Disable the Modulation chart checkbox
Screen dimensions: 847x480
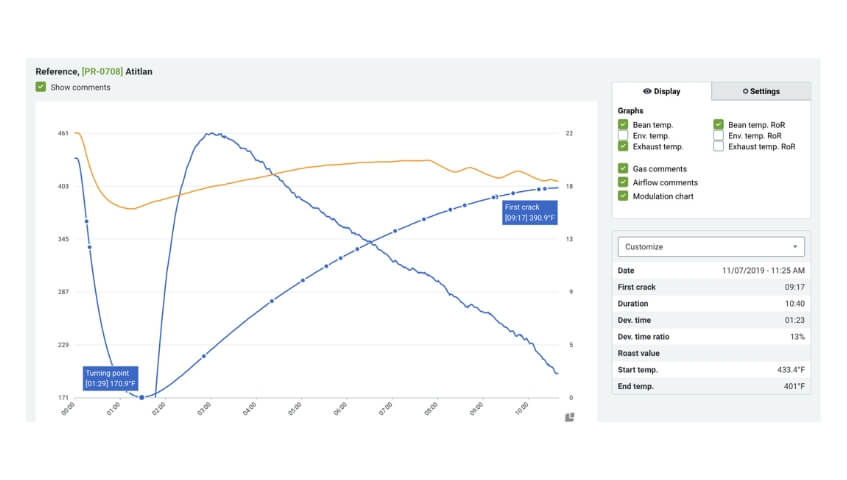click(624, 196)
